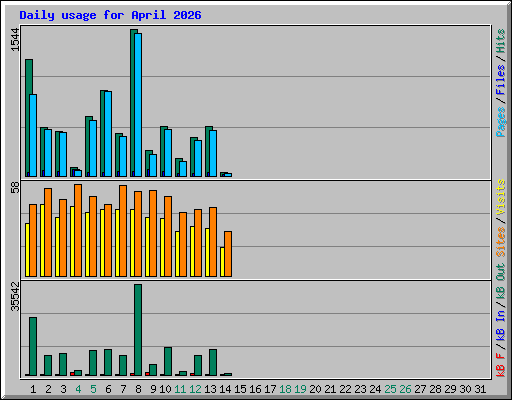Click the orange sites bar for day 14
Screen dimensions: 512x400
pos(228,254)
